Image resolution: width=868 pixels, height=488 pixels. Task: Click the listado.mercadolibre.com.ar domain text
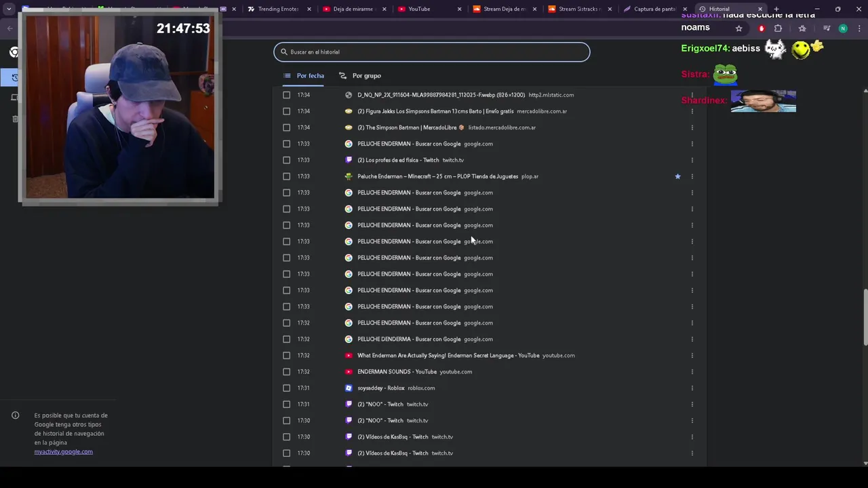(502, 127)
